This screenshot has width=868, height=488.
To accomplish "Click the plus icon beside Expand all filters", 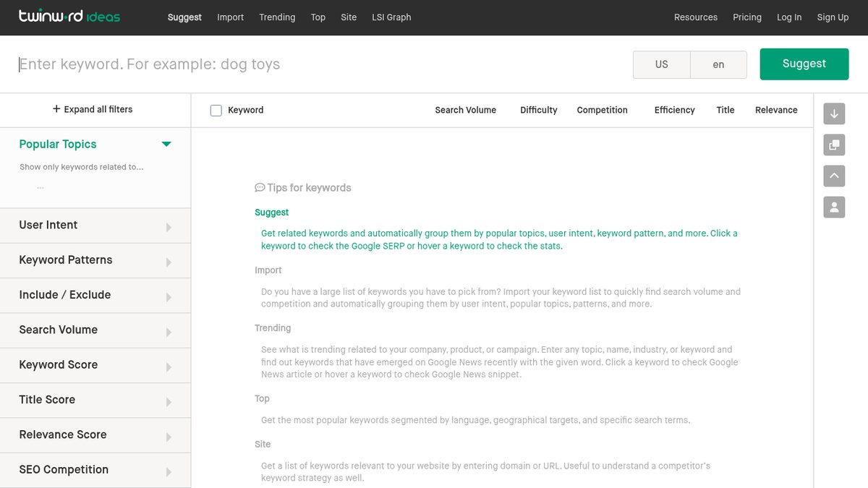I will [56, 109].
